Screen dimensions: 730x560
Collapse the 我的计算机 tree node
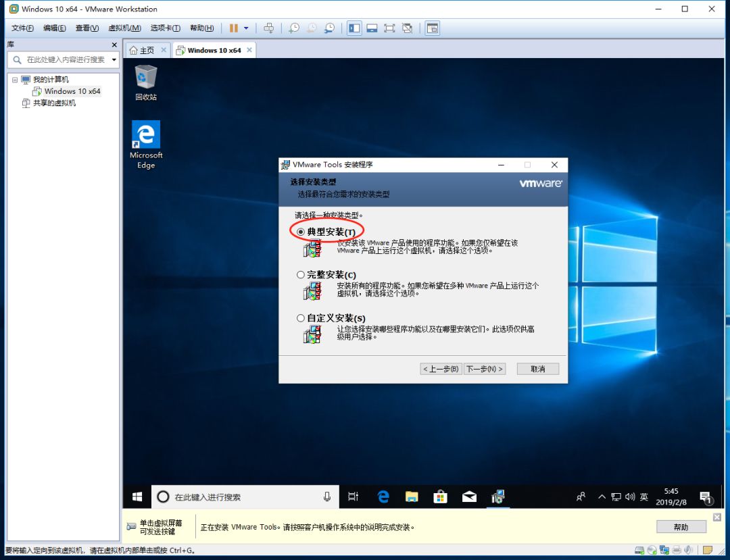point(15,80)
